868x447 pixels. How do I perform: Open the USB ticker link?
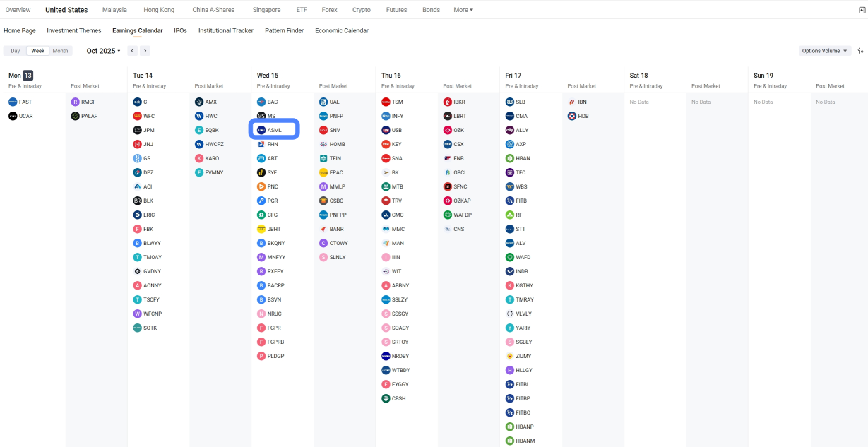pos(397,130)
